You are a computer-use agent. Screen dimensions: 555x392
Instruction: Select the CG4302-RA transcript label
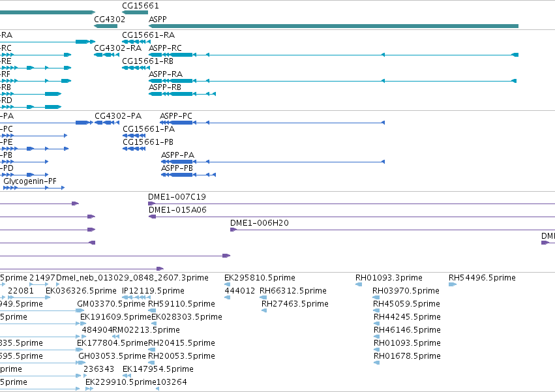coord(118,48)
